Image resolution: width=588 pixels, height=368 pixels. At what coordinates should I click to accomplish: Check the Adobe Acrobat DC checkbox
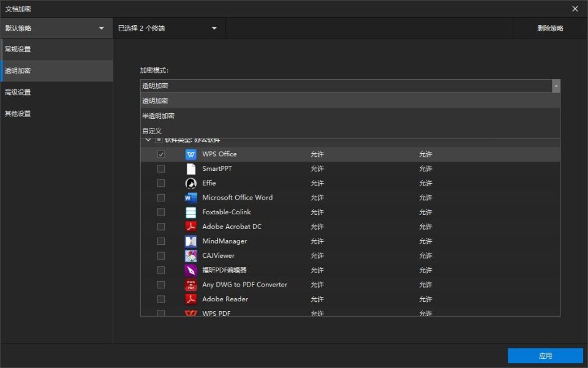(x=161, y=227)
